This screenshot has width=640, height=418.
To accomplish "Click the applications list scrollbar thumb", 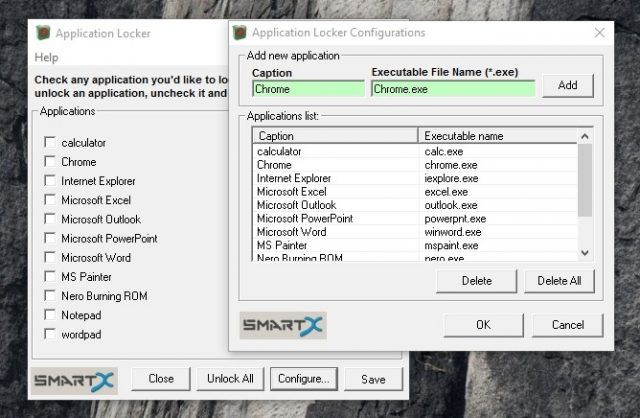I will [584, 180].
